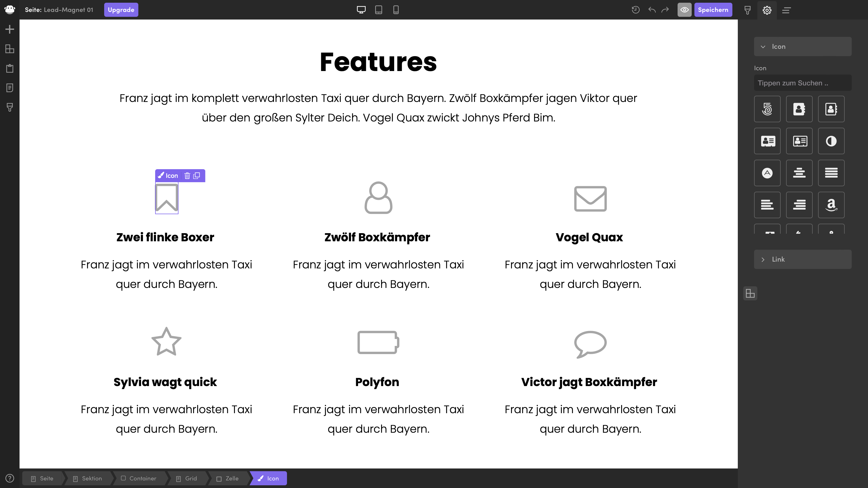This screenshot has height=488, width=868.
Task: Click the Upgrade button
Action: click(121, 10)
